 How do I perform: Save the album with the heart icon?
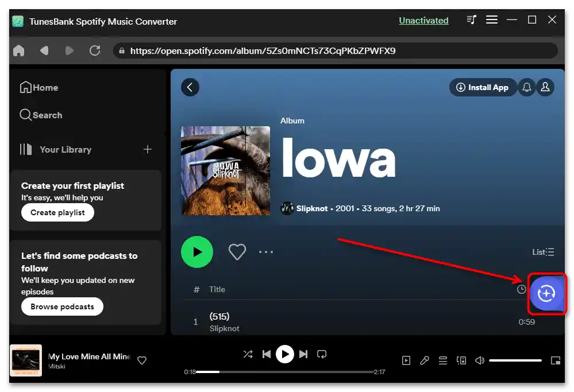(x=237, y=252)
